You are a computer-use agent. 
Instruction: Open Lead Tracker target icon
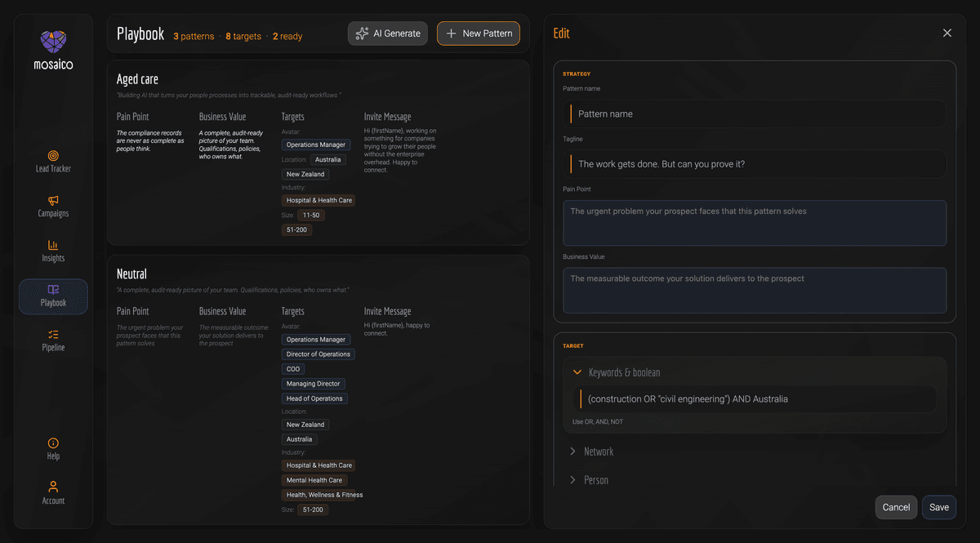53,155
